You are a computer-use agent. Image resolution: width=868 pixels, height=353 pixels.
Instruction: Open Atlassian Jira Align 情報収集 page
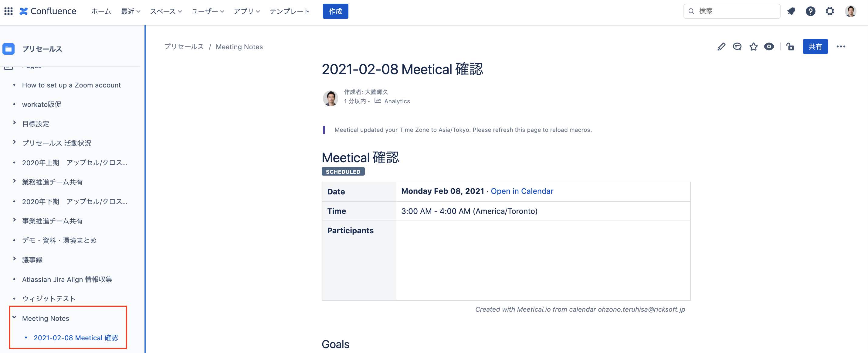pyautogui.click(x=67, y=279)
